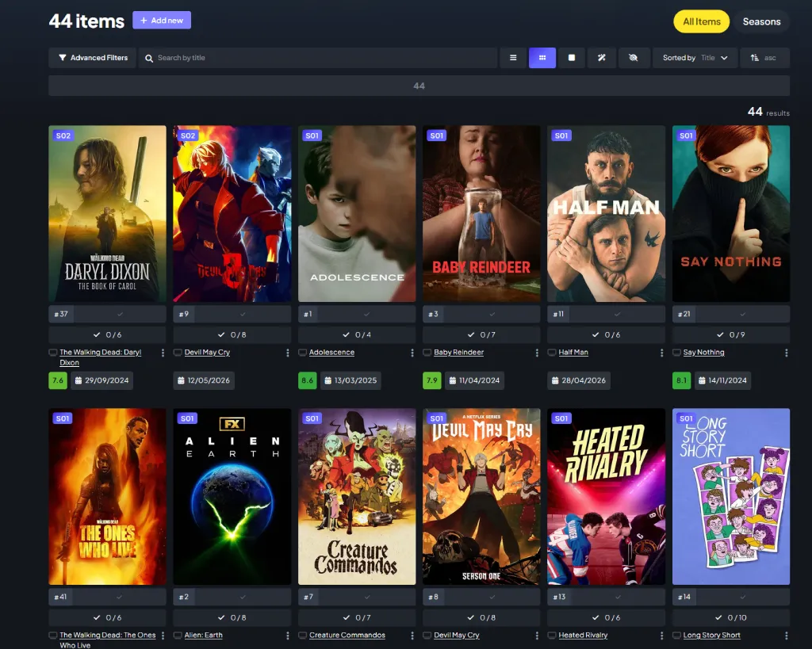Screen dimensions: 812x649
Task: Select the grid view layout icon
Action: [x=542, y=58]
